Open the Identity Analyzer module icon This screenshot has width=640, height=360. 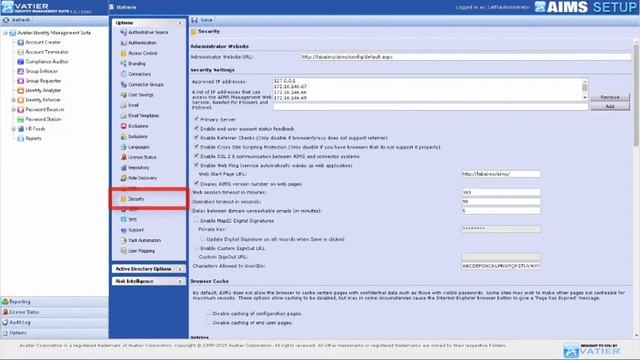(x=20, y=90)
